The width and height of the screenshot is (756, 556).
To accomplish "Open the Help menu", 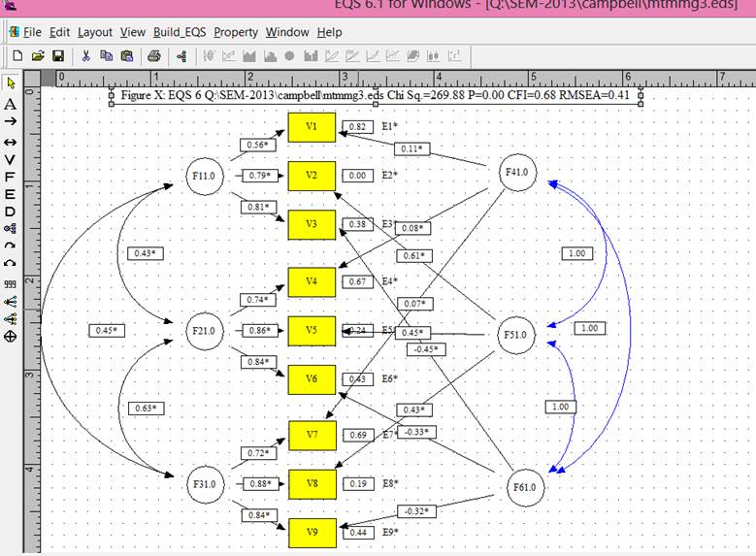I will (329, 32).
